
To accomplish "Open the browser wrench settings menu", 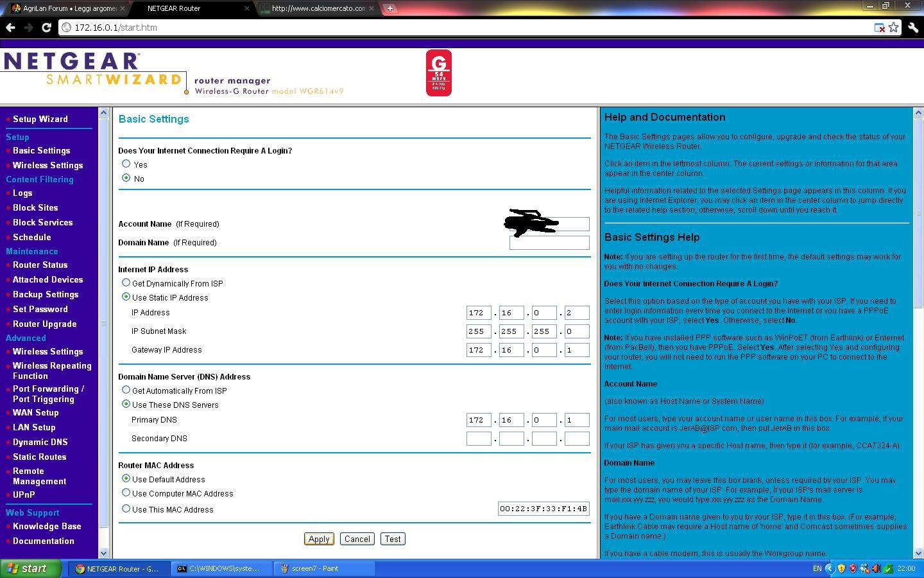I will [x=914, y=28].
